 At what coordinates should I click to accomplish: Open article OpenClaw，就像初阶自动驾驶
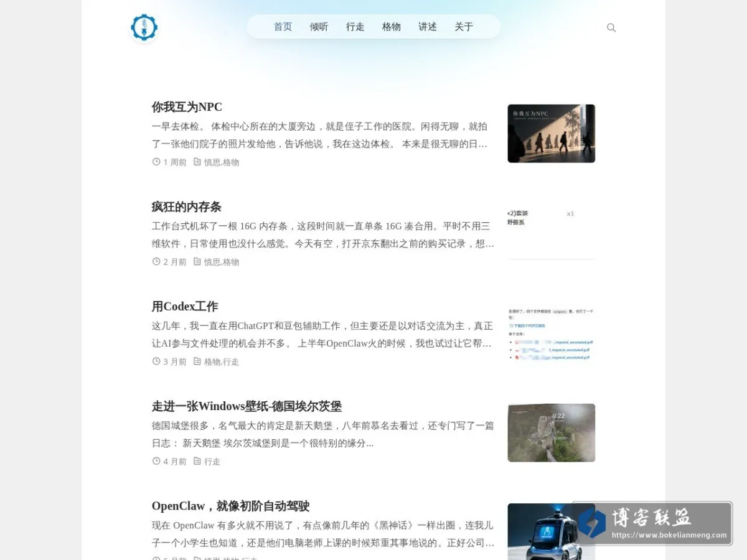pyautogui.click(x=230, y=506)
